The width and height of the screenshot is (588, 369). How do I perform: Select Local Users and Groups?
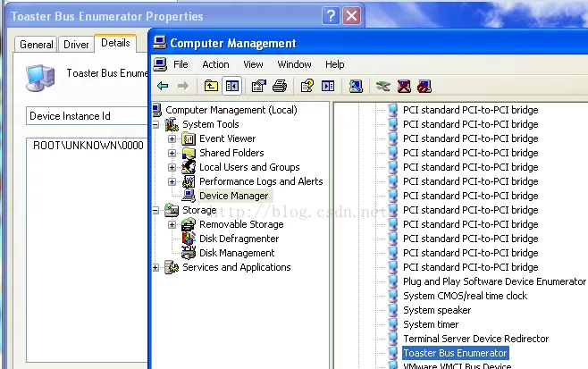point(249,167)
